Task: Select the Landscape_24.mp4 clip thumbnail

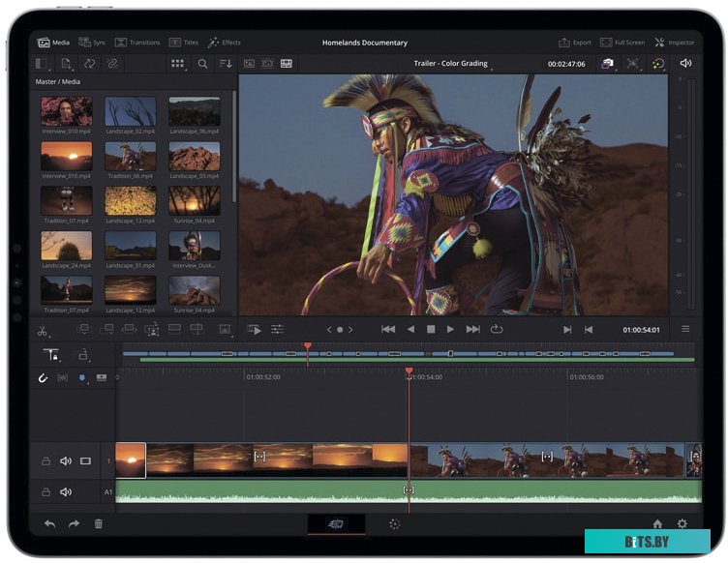Action: coord(67,246)
